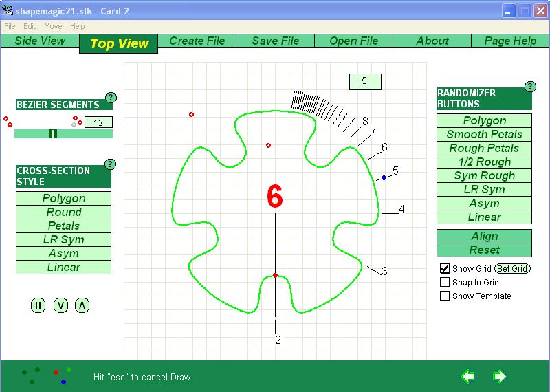The image size is (550, 392).
Task: Go to previous card with left arrow
Action: coord(468,376)
